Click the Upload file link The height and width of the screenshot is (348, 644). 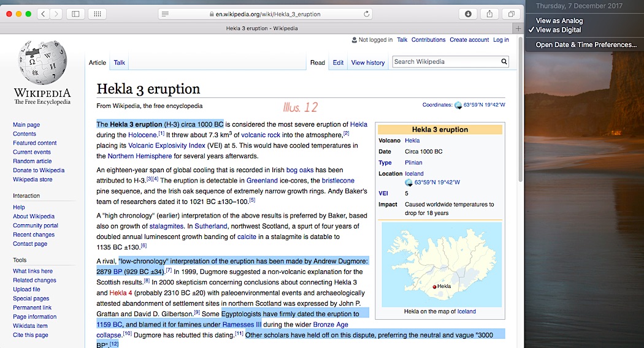[26, 289]
